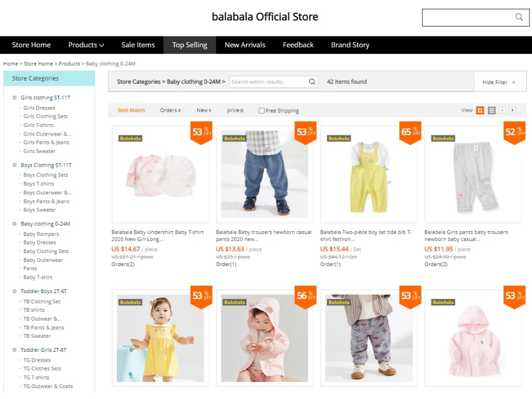Screen dimensions: 532x399
Task: Open Baby Rompers category
Action: tap(41, 234)
